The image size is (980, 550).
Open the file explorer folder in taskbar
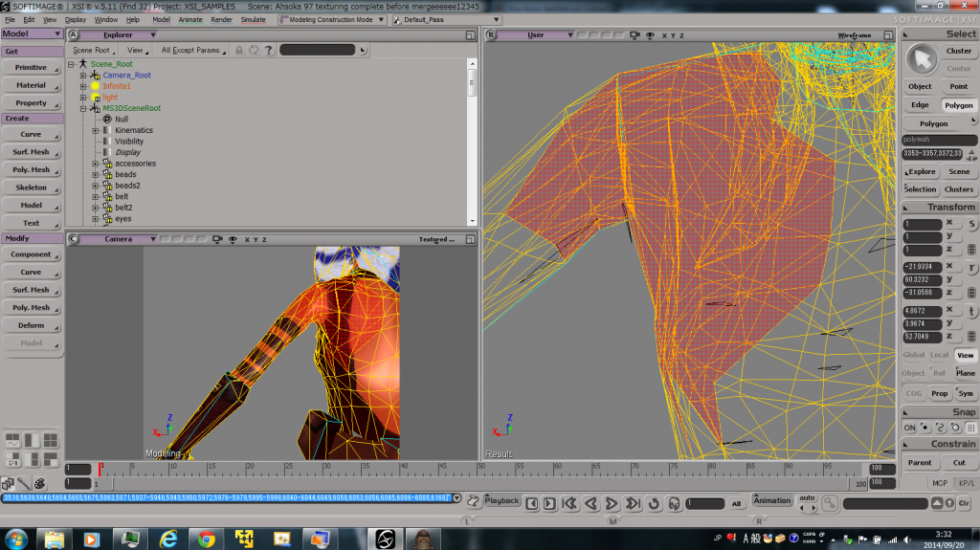click(55, 539)
